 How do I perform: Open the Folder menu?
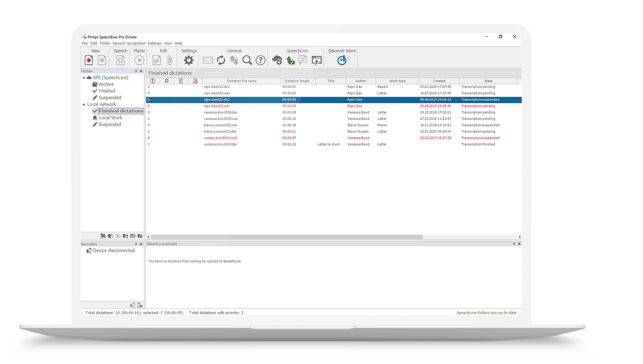click(x=105, y=43)
